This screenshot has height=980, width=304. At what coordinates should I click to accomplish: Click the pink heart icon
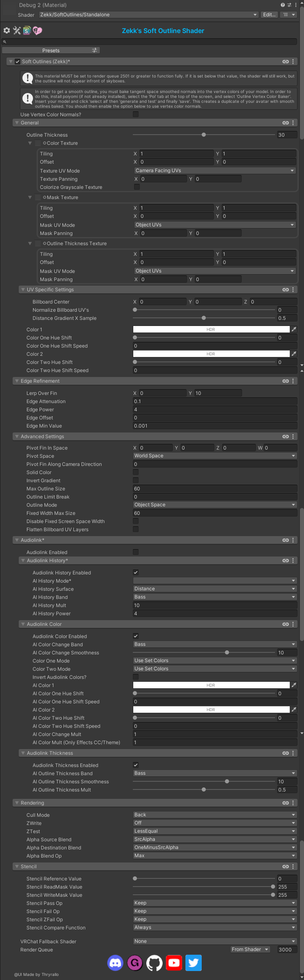coord(37,31)
